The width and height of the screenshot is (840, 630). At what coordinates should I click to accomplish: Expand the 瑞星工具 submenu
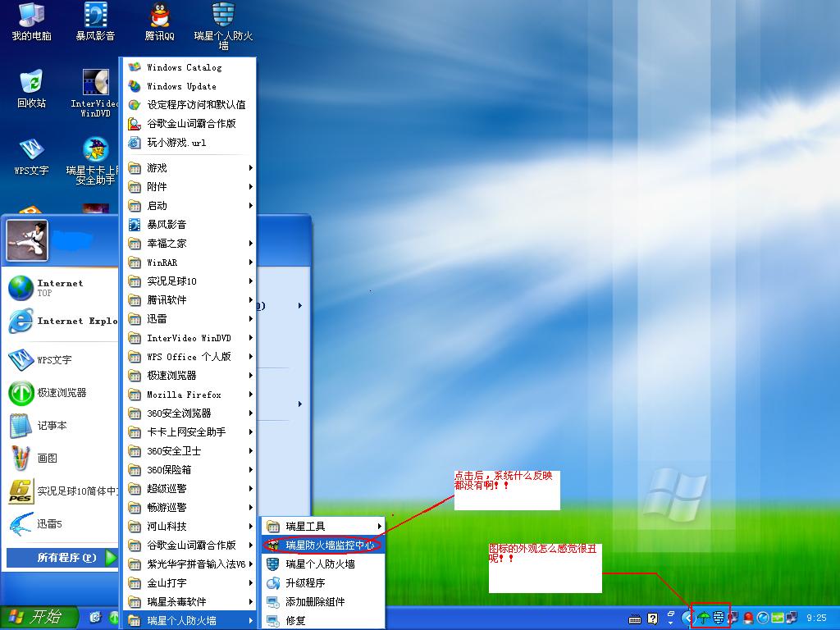click(x=323, y=526)
